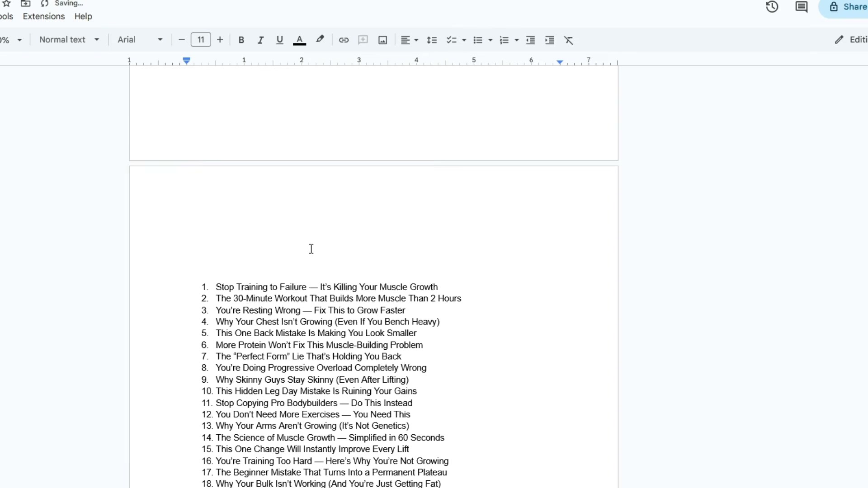Image resolution: width=868 pixels, height=488 pixels.
Task: Toggle italic formatting
Action: coord(260,40)
